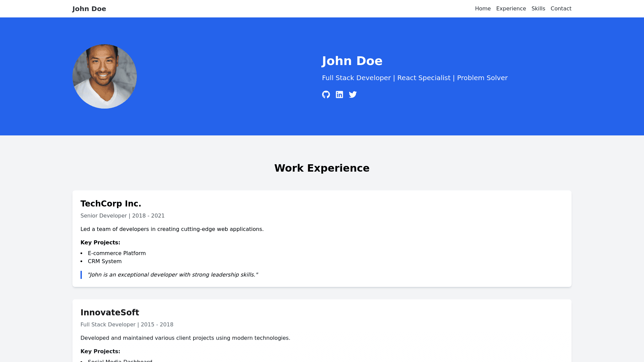The height and width of the screenshot is (362, 644).
Task: Click the Home navigation link
Action: (x=483, y=9)
